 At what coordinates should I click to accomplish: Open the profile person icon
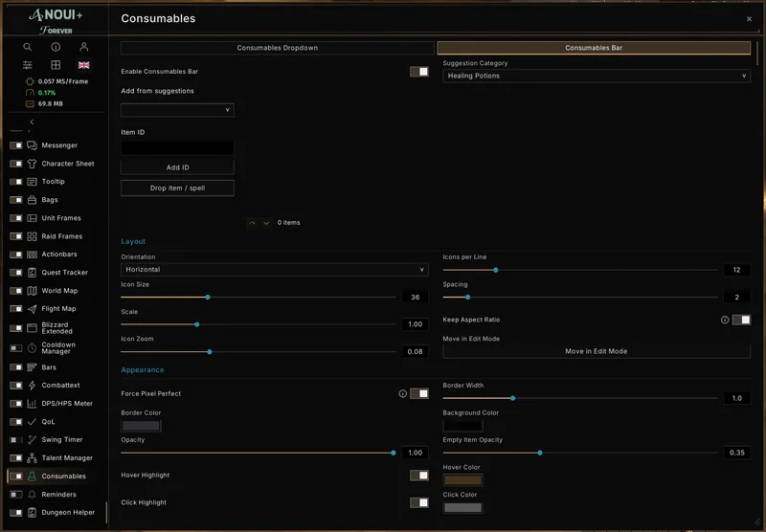(x=84, y=47)
